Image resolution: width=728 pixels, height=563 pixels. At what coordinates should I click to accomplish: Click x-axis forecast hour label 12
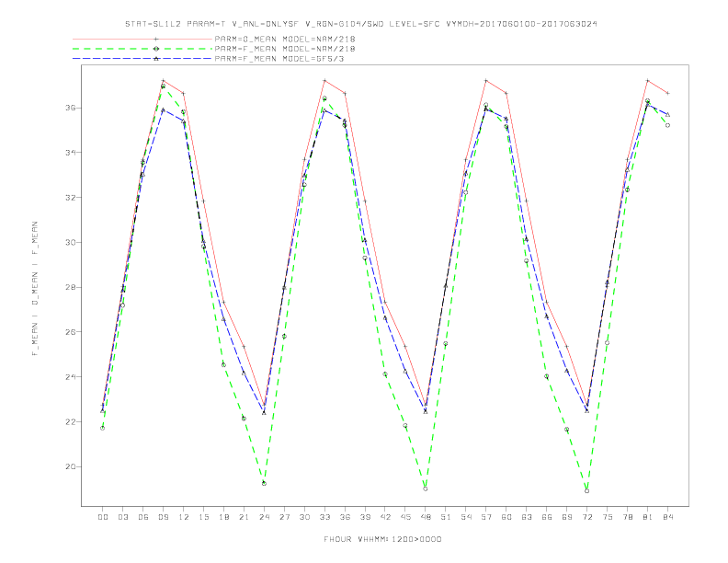pyautogui.click(x=184, y=517)
